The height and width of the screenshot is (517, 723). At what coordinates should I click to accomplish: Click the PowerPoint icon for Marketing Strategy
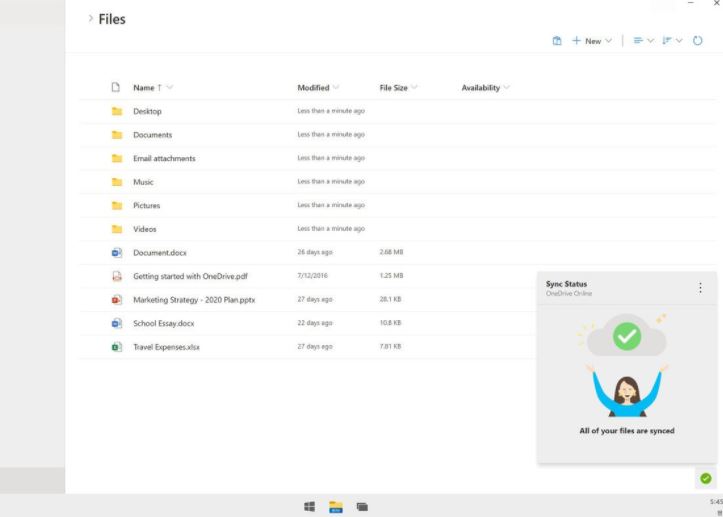[117, 300]
